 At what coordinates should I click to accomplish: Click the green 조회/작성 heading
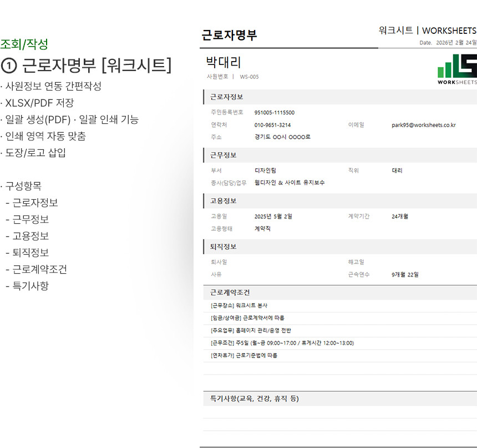point(24,44)
